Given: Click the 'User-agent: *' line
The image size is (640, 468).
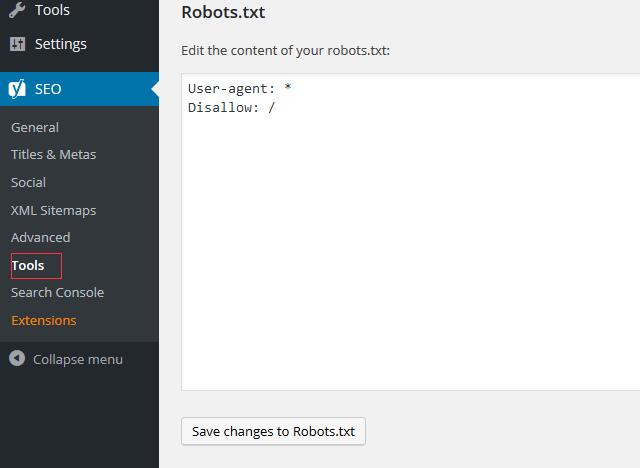Looking at the screenshot, I should point(240,89).
